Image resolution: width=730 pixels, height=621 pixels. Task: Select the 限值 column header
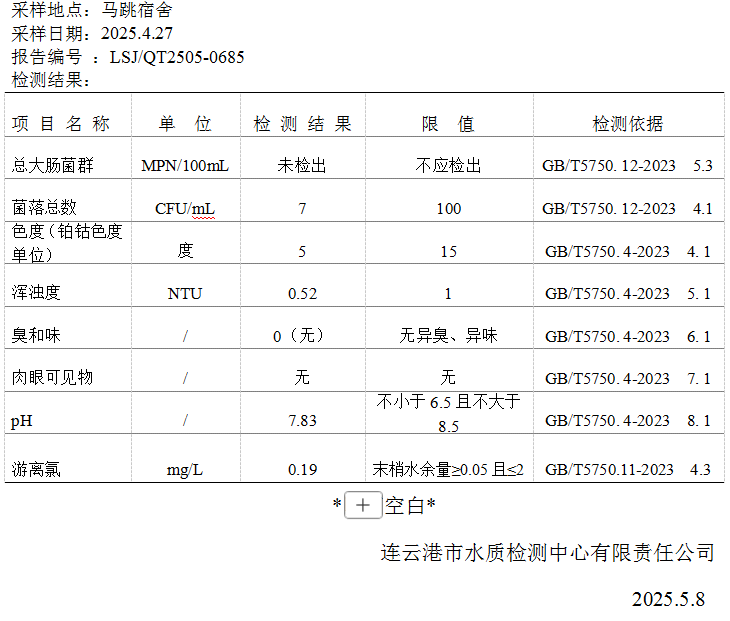point(448,124)
